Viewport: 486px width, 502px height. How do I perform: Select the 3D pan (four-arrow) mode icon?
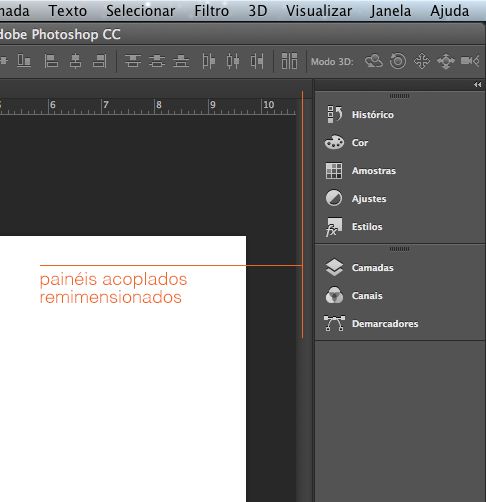[x=422, y=61]
